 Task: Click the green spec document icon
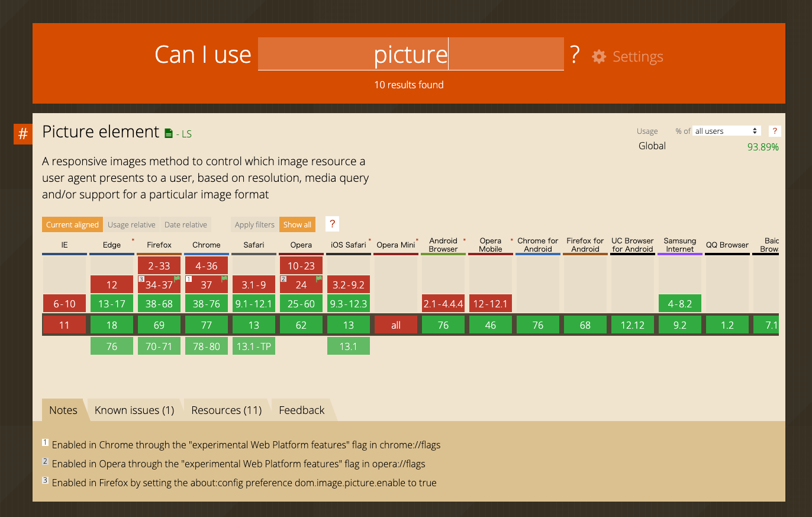(x=169, y=133)
